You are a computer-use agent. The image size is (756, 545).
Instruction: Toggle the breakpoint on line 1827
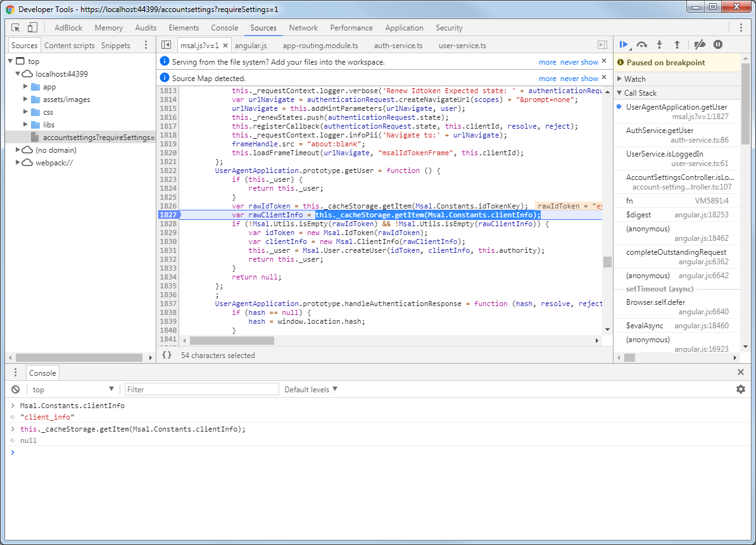pyautogui.click(x=168, y=215)
